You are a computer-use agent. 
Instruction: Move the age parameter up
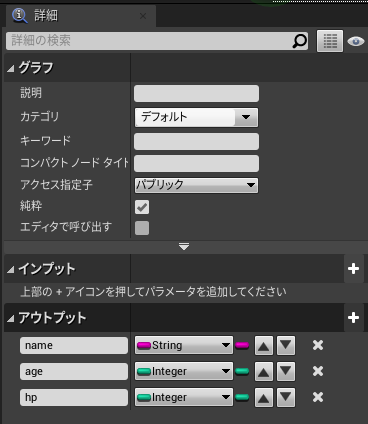pos(264,371)
